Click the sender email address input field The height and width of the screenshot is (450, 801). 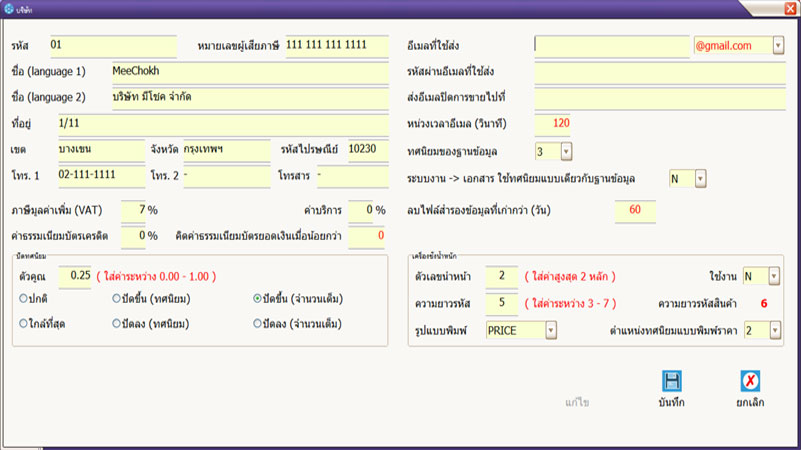pyautogui.click(x=612, y=45)
